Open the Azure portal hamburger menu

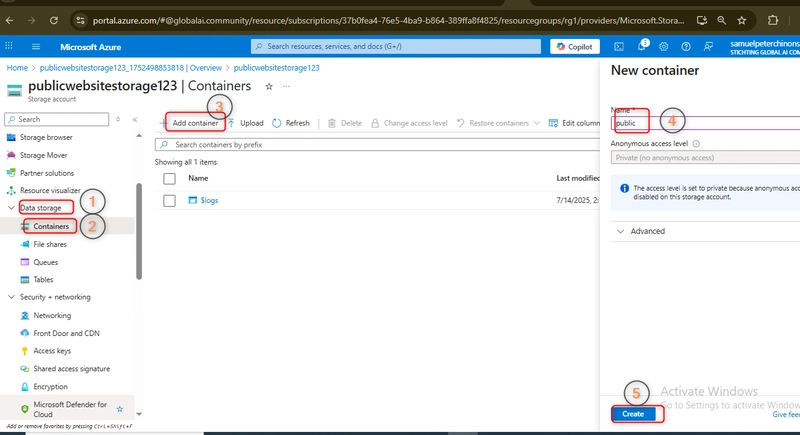pos(36,46)
